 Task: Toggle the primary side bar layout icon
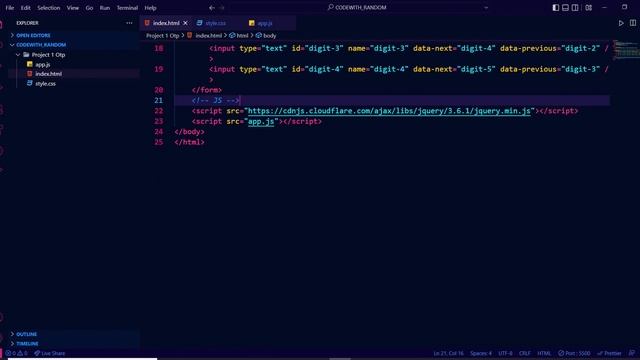point(556,7)
